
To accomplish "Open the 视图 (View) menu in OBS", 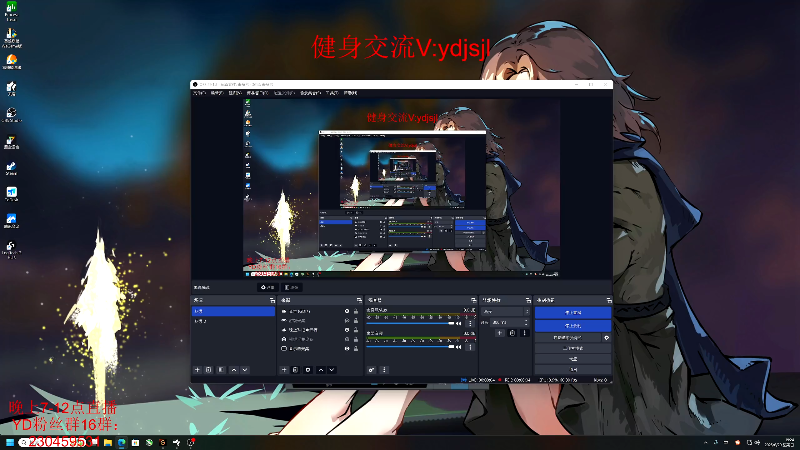I will [x=235, y=93].
